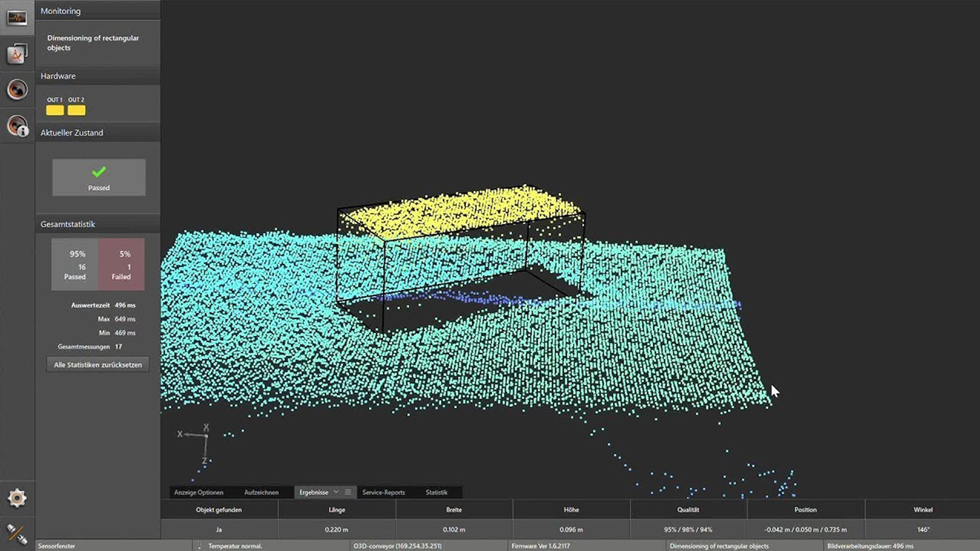Viewport: 980px width, 551px height.
Task: Click the disconnect plug icon
Action: (x=17, y=534)
